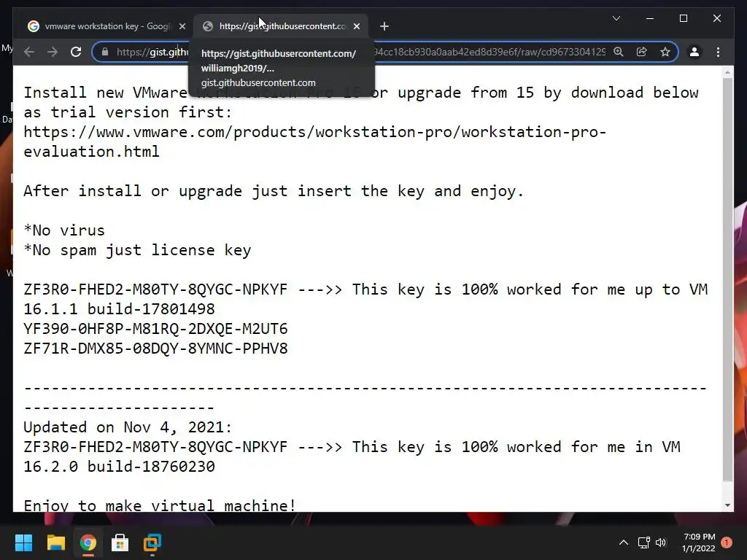Click the text 'After install or upgrade'

point(133,191)
